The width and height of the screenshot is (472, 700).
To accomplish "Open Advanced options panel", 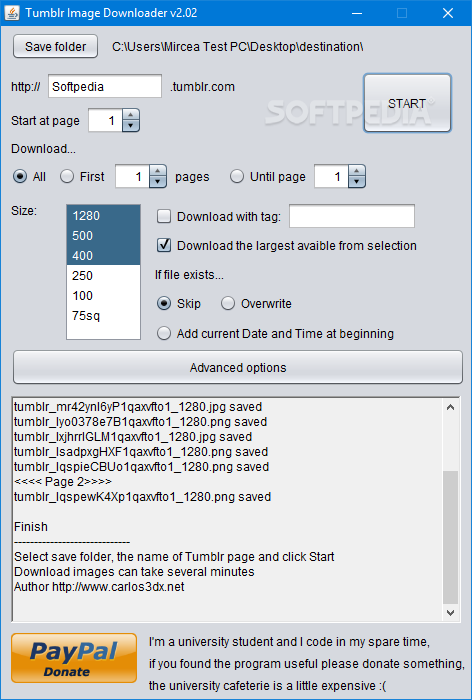I will coord(238,367).
